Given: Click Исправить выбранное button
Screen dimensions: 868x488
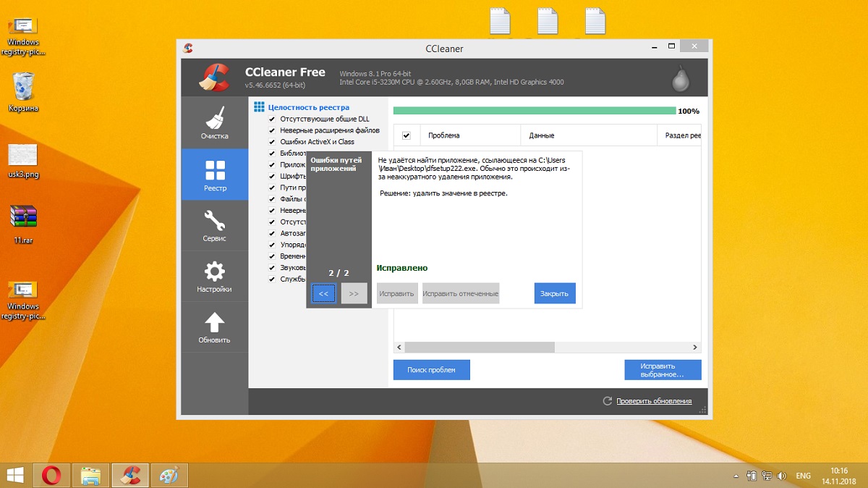Looking at the screenshot, I should coord(663,369).
